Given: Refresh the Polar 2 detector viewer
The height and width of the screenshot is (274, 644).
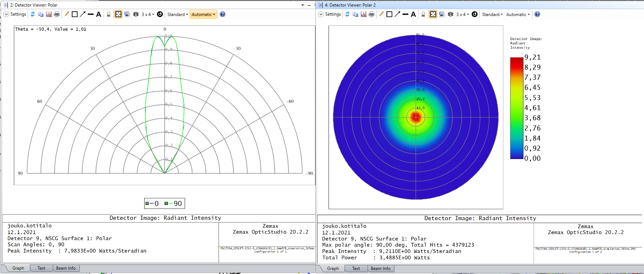Looking at the screenshot, I should (x=347, y=14).
